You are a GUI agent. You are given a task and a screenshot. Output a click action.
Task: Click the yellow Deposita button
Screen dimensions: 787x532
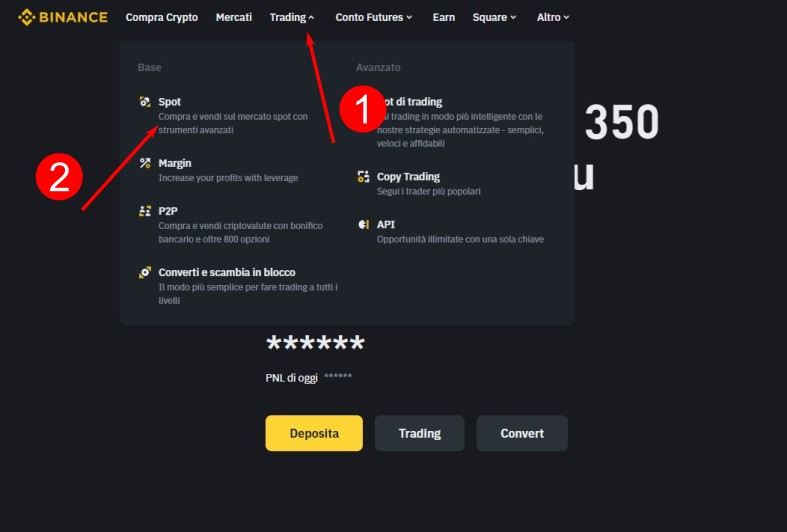(x=314, y=433)
